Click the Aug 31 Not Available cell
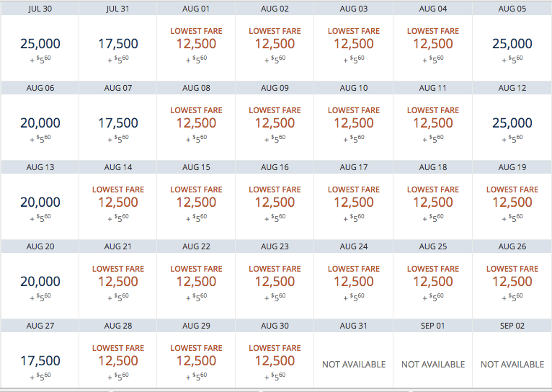This screenshot has width=552, height=392. (353, 360)
